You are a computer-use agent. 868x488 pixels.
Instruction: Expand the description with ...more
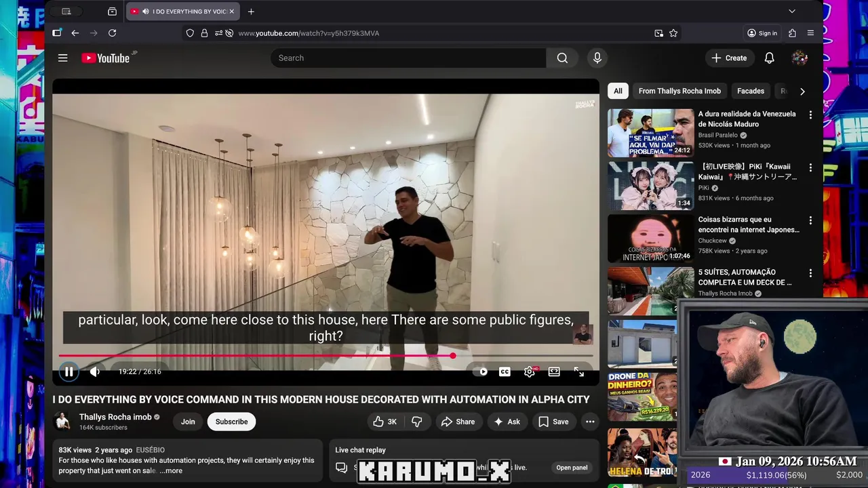coord(171,470)
